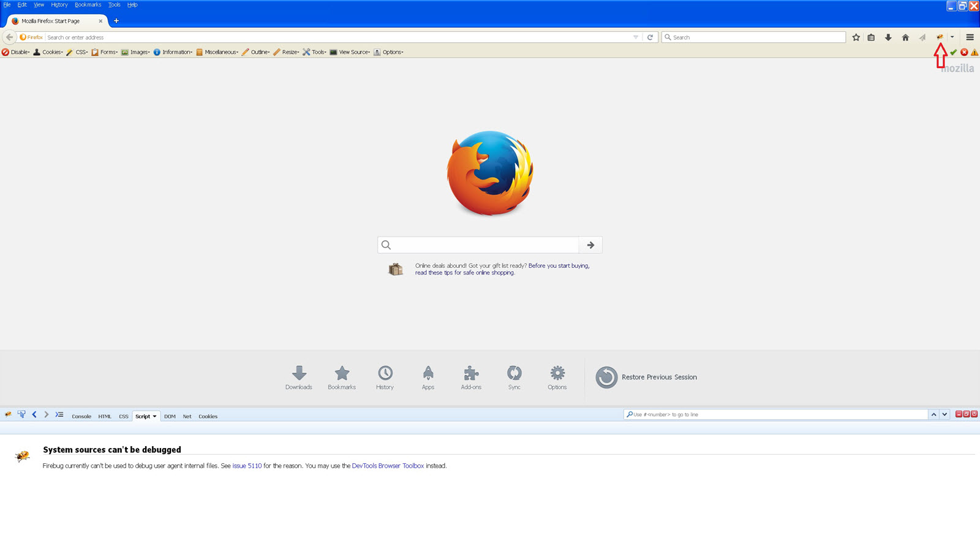Open the CSS menu in Web Developer toolbar

pos(77,52)
